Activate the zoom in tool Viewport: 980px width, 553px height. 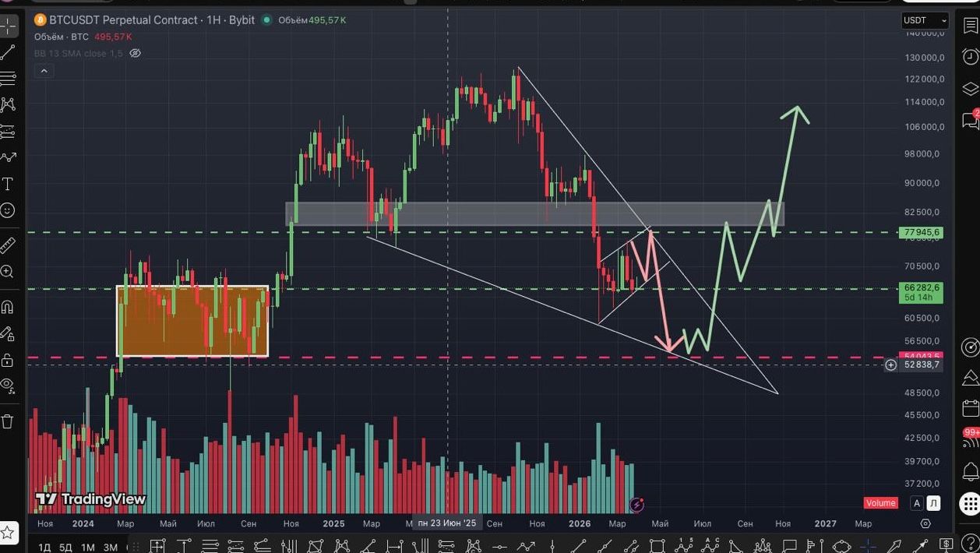pos(8,272)
